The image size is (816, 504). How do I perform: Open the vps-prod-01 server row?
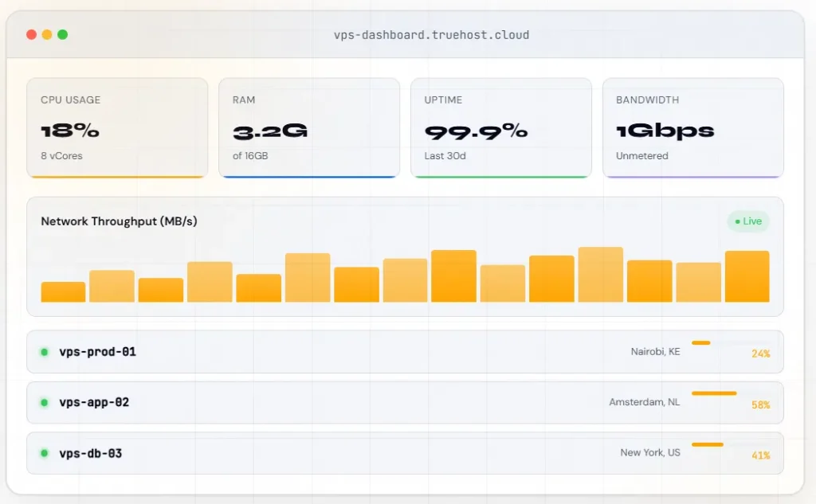click(x=405, y=352)
